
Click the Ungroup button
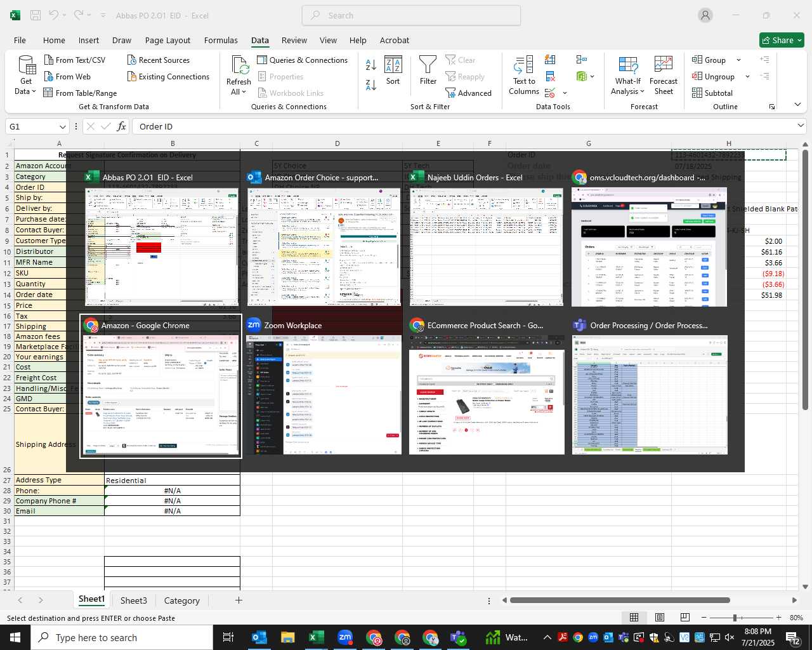tap(713, 76)
